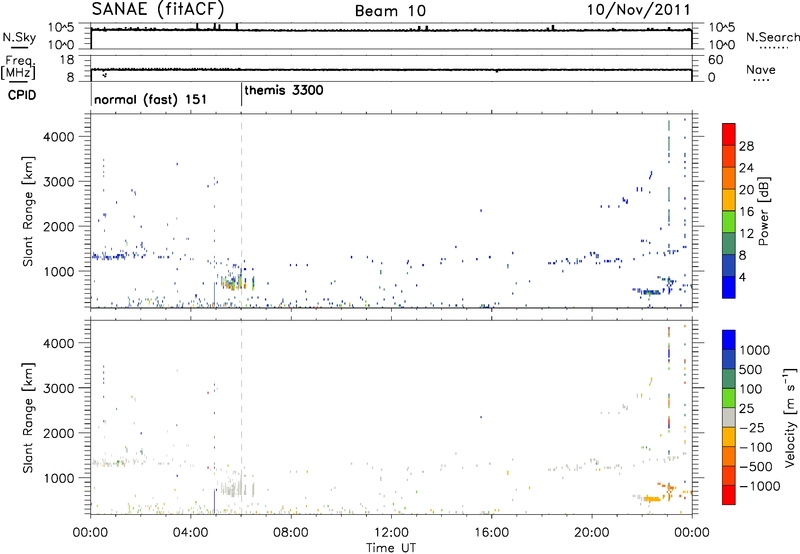Screen dimensions: 800x554
Task: Click the positive 500 Velocity colorbar tick
Action: (751, 369)
